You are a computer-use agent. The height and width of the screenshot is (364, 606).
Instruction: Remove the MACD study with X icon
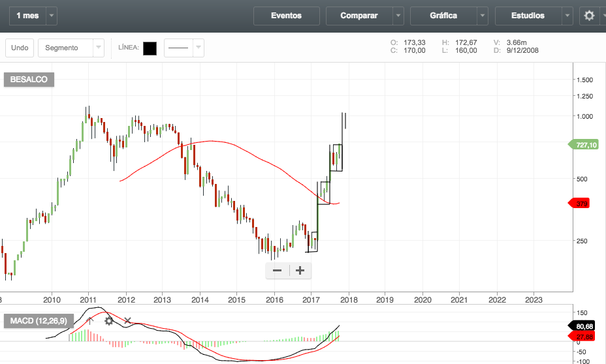tap(127, 321)
